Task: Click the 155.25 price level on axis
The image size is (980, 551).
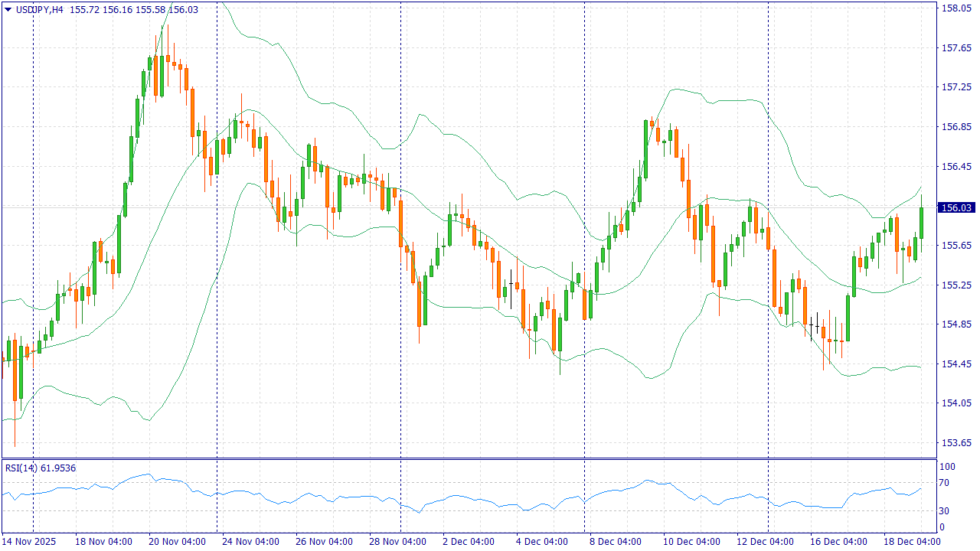Action: 955,285
